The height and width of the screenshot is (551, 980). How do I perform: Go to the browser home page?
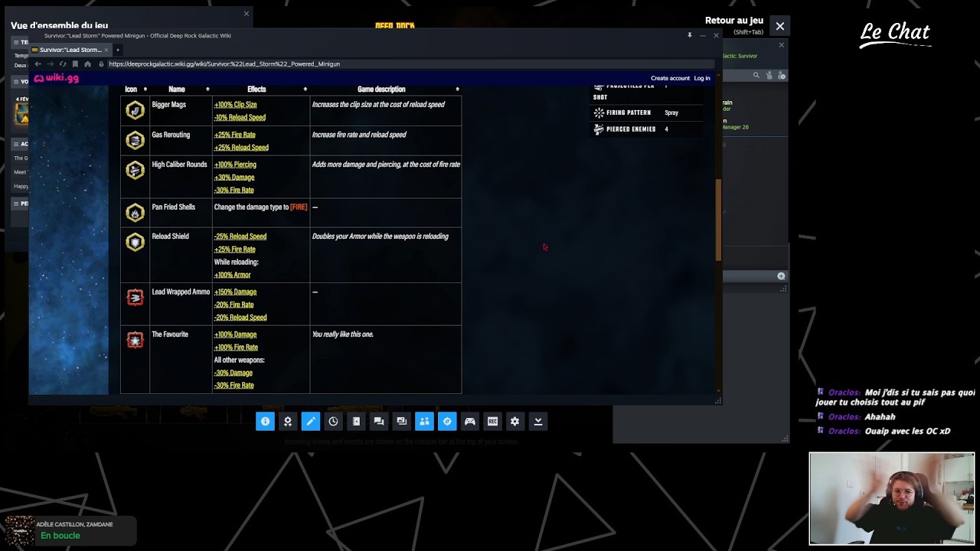pyautogui.click(x=87, y=64)
